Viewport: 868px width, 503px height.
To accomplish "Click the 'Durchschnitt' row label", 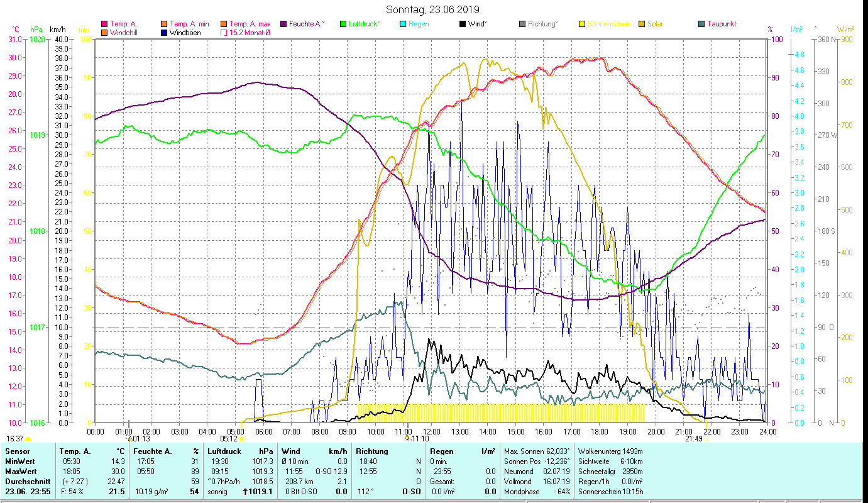I will point(26,482).
